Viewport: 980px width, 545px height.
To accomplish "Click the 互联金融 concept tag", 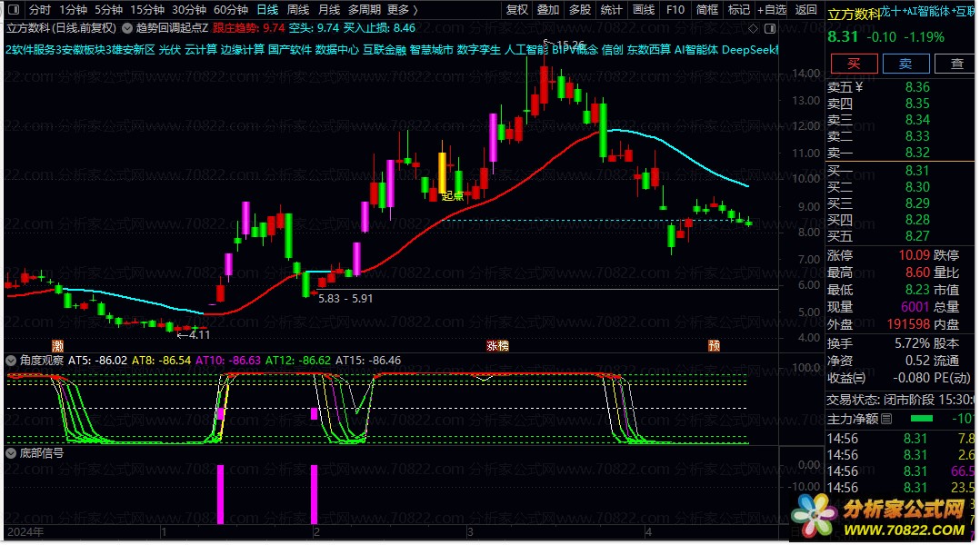I will (385, 50).
